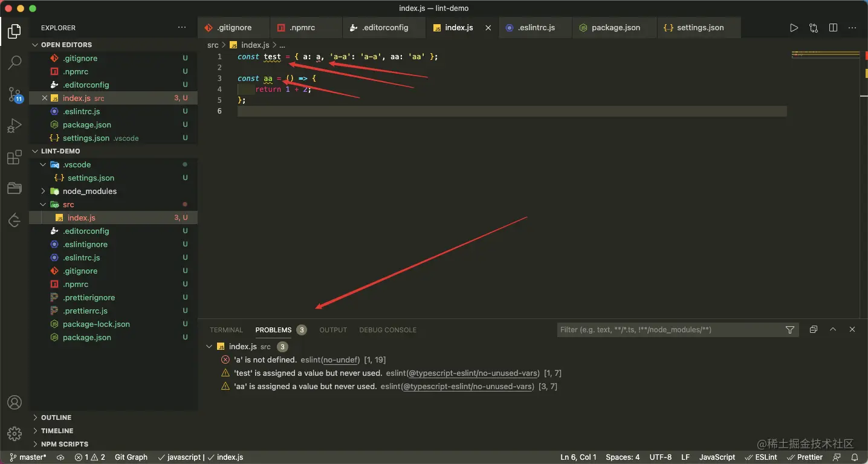Viewport: 868px width, 464px height.
Task: Click the Synchronize Changes icon in status bar
Action: (x=60, y=457)
